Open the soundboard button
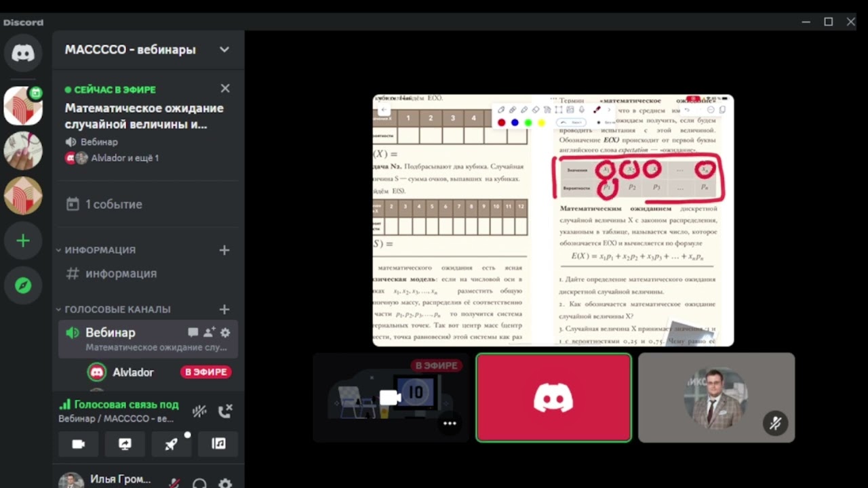 [x=218, y=444]
